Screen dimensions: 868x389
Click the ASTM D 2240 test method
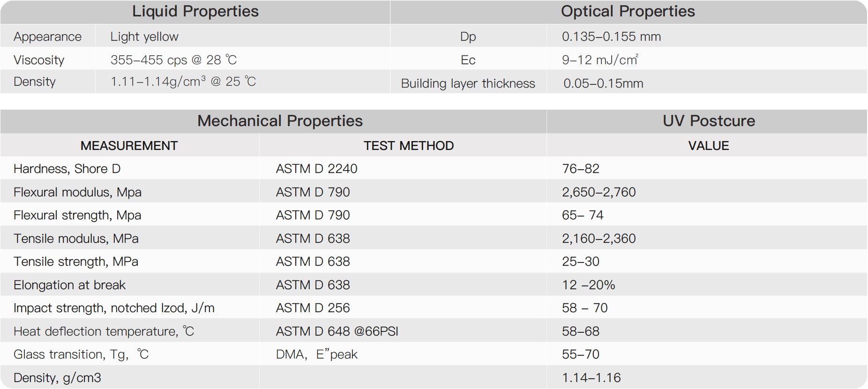click(316, 169)
